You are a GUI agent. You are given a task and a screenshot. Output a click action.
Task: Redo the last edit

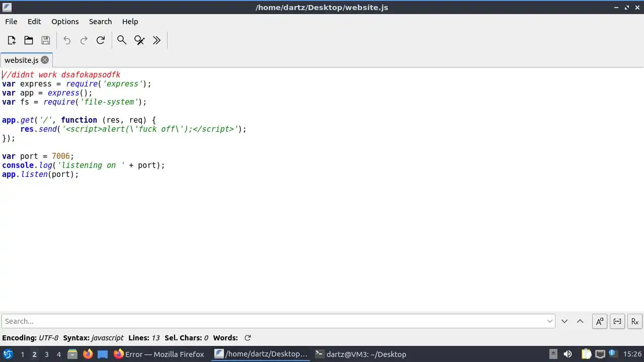click(x=84, y=40)
